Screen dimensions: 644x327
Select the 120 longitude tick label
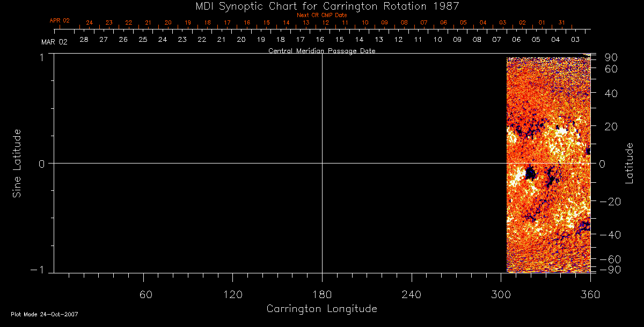[232, 294]
